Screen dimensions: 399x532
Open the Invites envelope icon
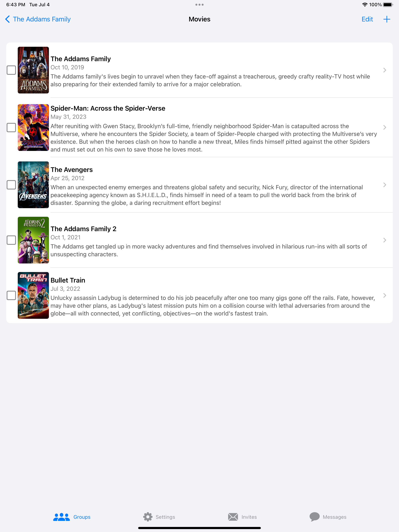[233, 517]
